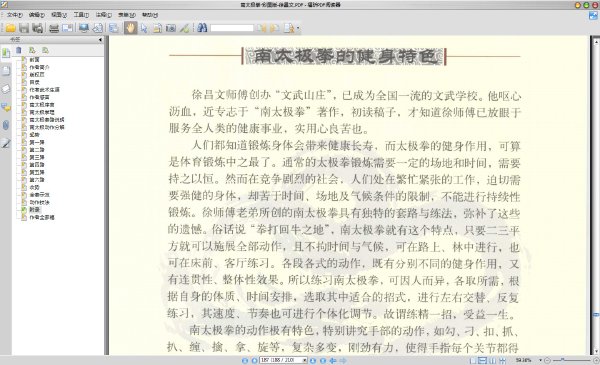Open the zoom percentage dropdown
Image resolution: width=600 pixels, height=365 pixels.
pyautogui.click(x=540, y=360)
